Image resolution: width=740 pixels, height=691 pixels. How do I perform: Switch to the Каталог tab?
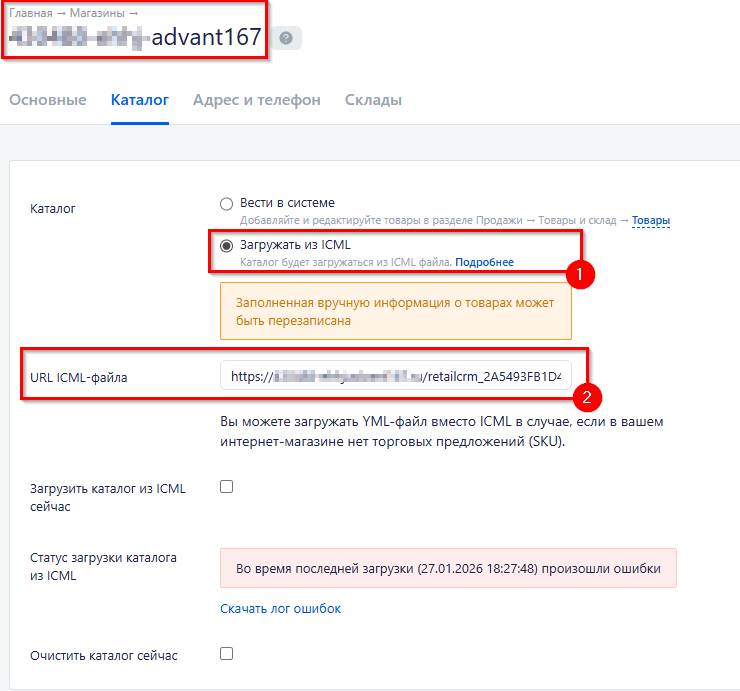(x=139, y=100)
